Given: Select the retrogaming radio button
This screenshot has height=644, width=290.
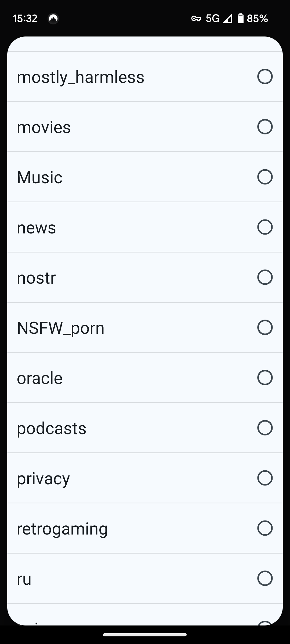Looking at the screenshot, I should pyautogui.click(x=265, y=528).
